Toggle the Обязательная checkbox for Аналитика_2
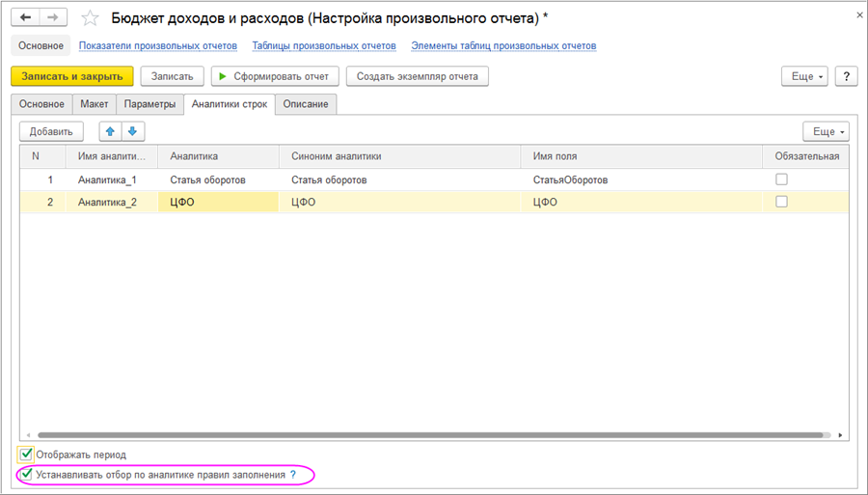868x495 pixels. click(x=781, y=202)
